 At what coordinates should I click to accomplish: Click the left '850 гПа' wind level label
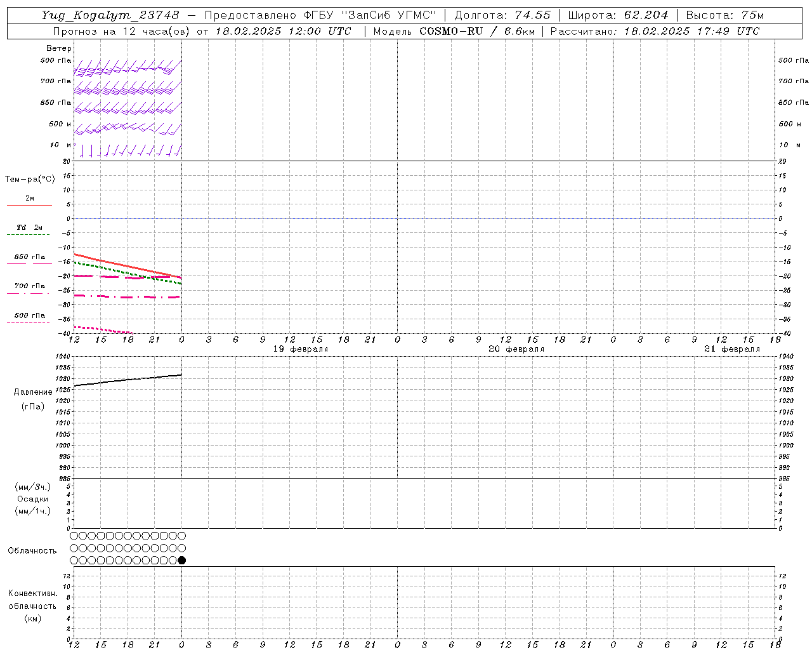tap(56, 102)
